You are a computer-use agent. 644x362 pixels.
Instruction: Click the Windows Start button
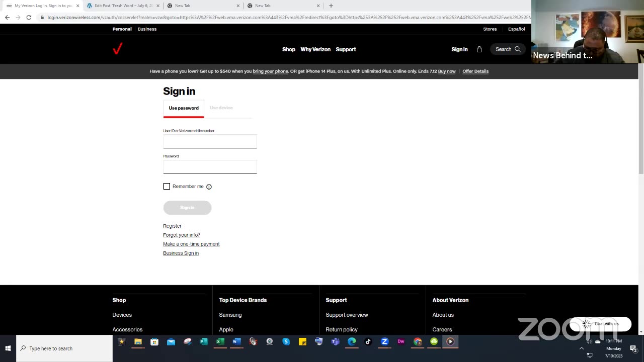tap(8, 348)
